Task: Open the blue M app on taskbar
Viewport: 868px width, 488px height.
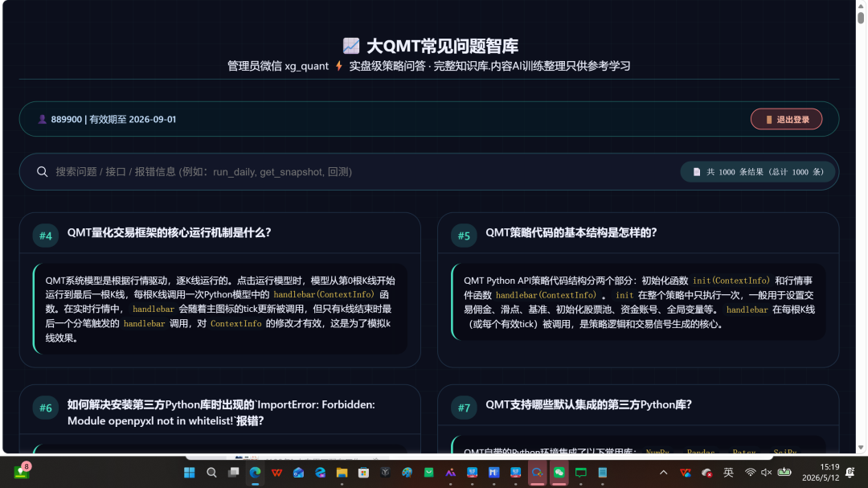Action: [x=493, y=473]
